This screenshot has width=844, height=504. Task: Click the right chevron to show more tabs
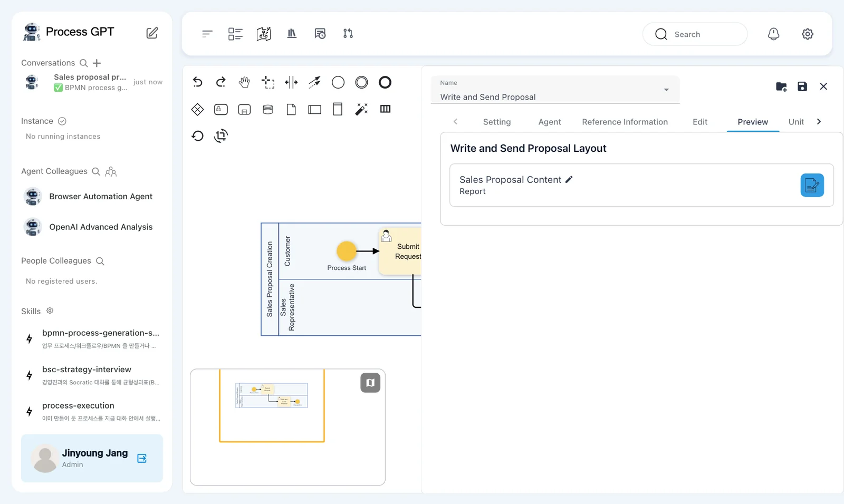click(819, 122)
